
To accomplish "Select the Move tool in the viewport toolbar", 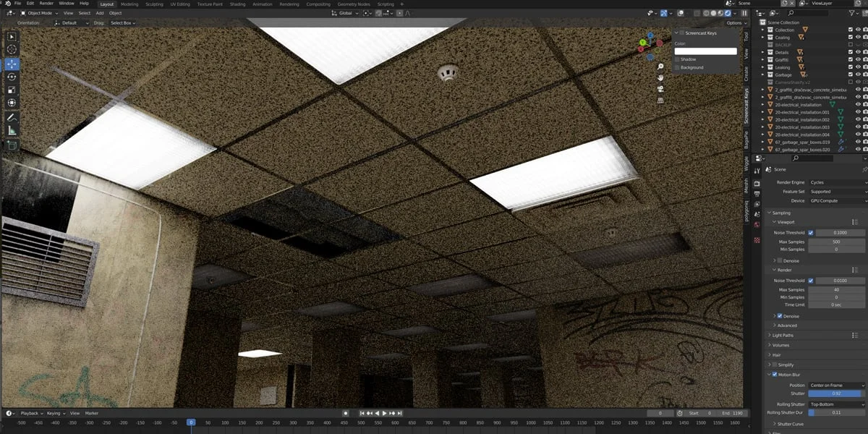I will (x=11, y=64).
